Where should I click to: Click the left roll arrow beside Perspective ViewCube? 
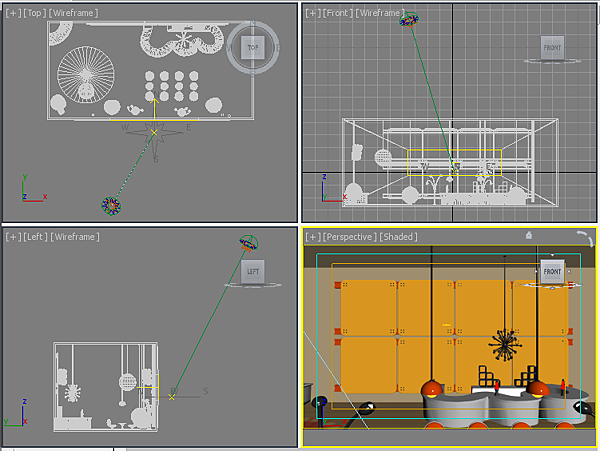536,272
